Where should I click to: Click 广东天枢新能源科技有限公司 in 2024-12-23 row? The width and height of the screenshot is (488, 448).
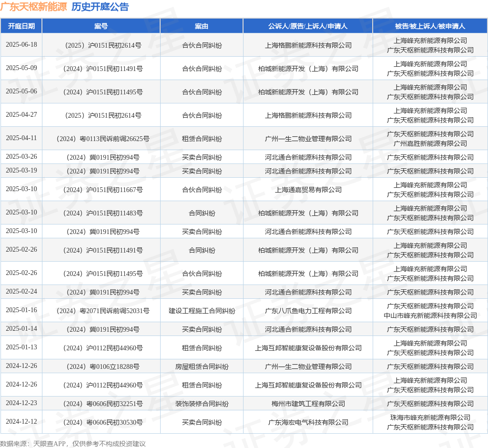(430, 404)
